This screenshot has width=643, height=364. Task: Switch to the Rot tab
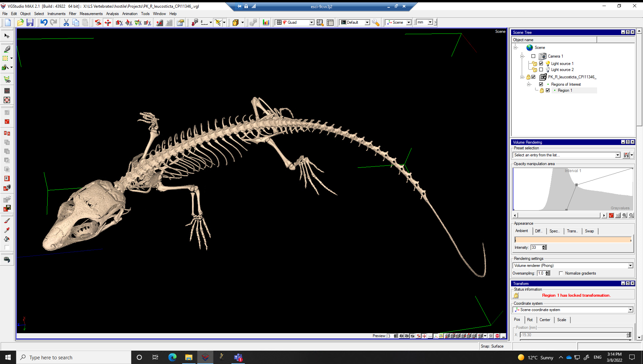530,320
